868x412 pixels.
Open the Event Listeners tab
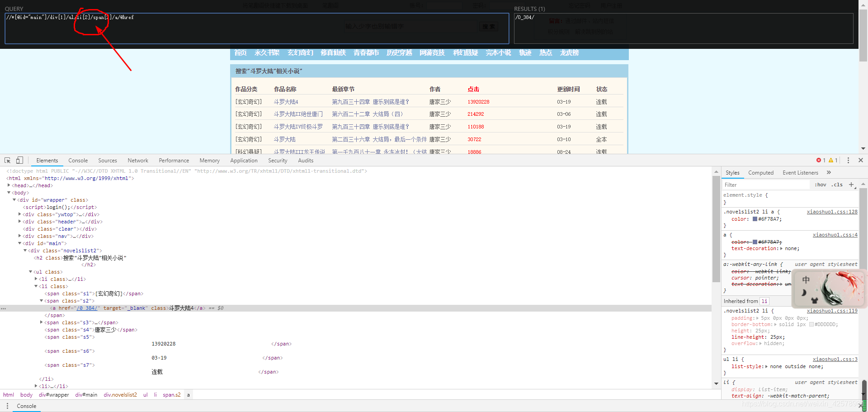coord(801,173)
